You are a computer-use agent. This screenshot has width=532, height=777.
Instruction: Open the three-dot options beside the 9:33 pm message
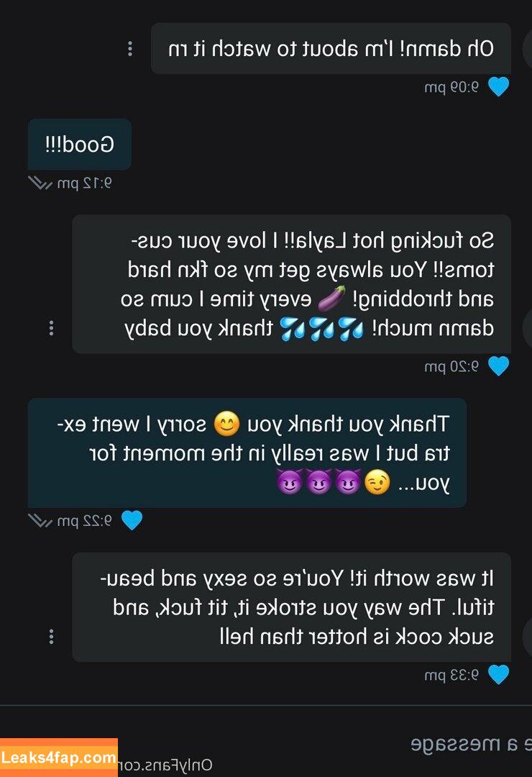pyautogui.click(x=51, y=637)
